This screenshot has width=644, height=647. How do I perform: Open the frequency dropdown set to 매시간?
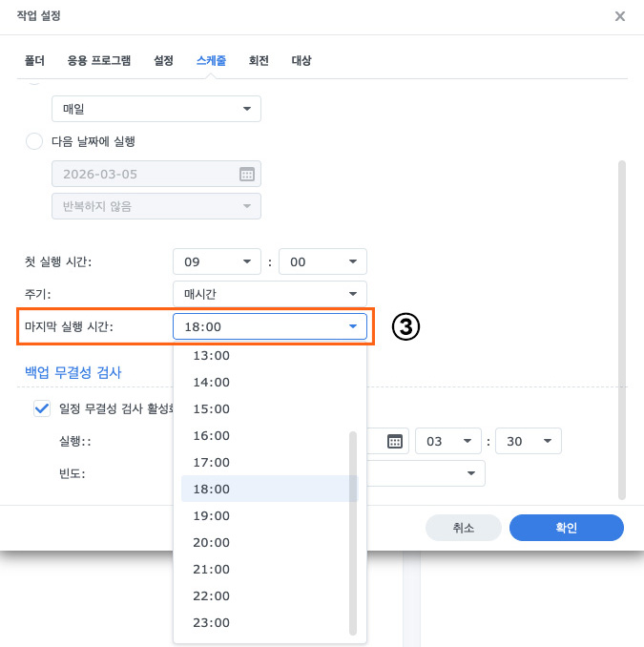click(269, 293)
